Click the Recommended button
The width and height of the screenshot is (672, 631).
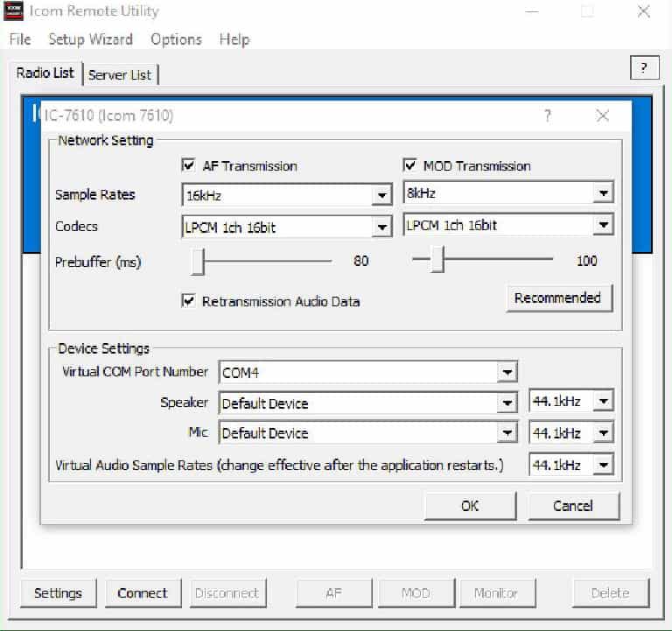tap(558, 298)
